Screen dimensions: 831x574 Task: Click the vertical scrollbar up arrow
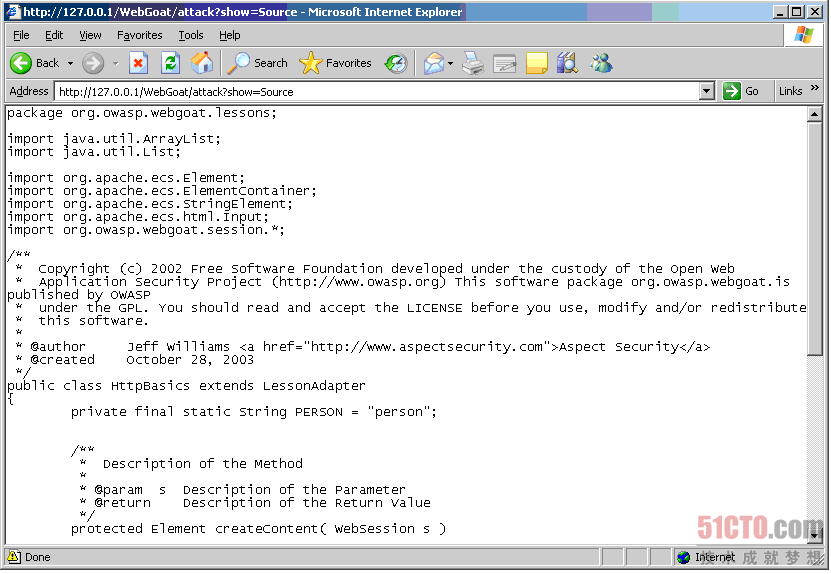tap(815, 114)
